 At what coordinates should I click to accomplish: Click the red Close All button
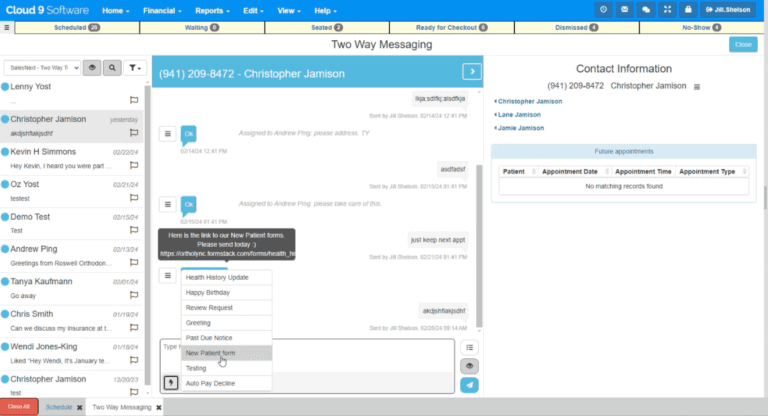click(19, 407)
